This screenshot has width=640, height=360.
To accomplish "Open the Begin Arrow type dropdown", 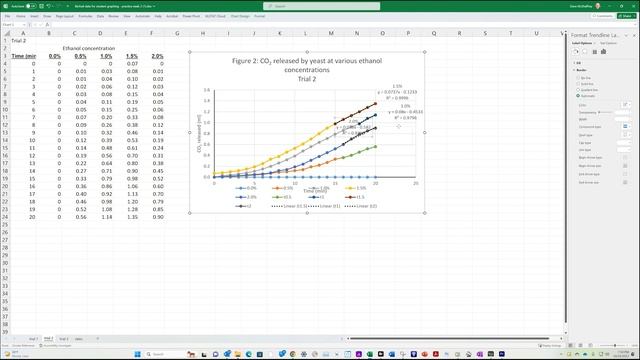I will point(625,158).
